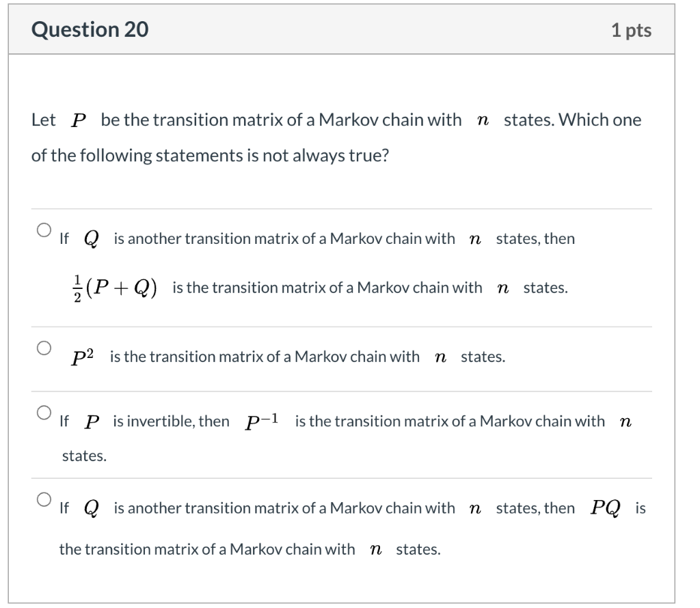
Task: Click the divider line below the question text
Action: pos(342,205)
